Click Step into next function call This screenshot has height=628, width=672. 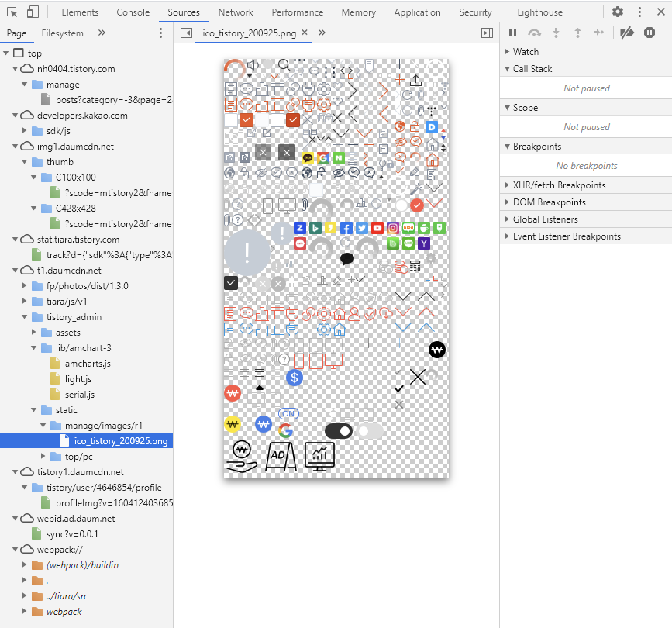(557, 33)
